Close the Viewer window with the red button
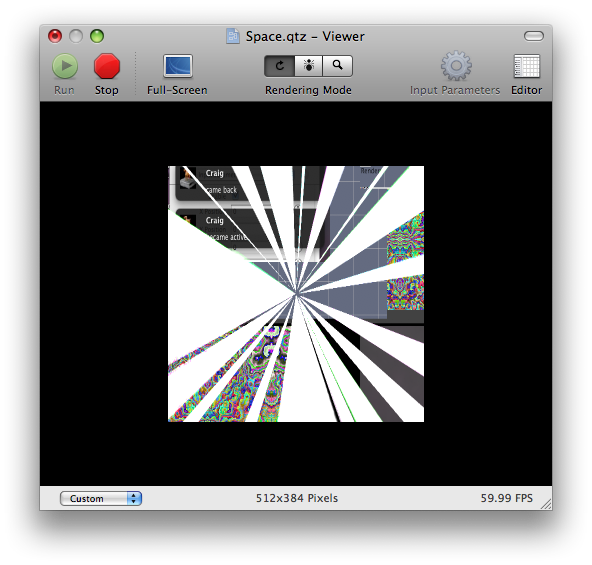 (x=55, y=36)
